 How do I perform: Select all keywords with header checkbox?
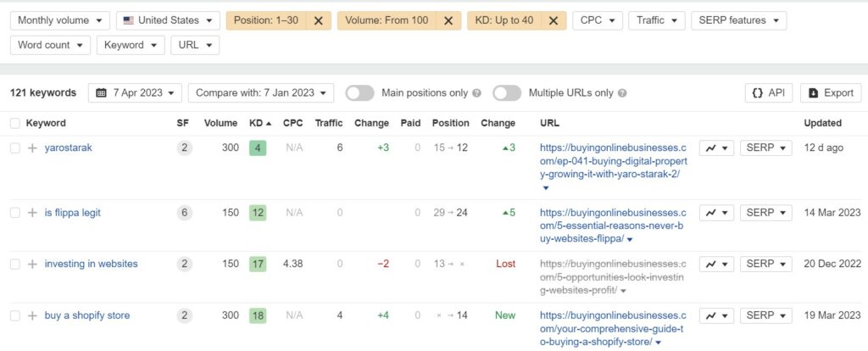tap(15, 123)
